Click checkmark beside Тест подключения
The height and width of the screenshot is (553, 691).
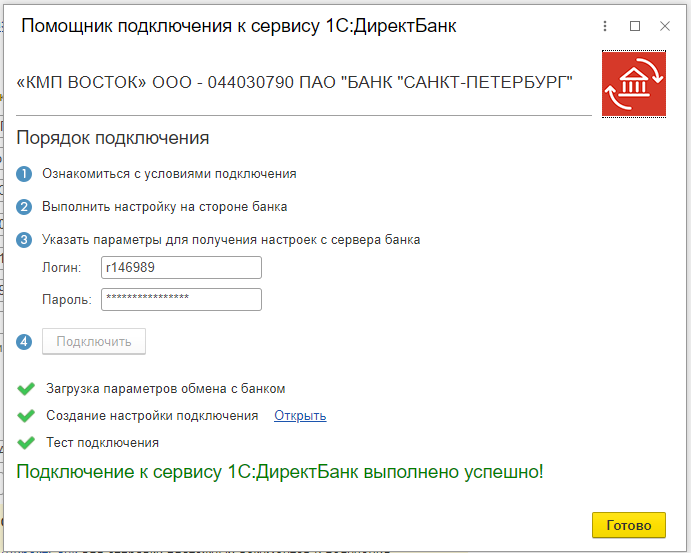26,442
